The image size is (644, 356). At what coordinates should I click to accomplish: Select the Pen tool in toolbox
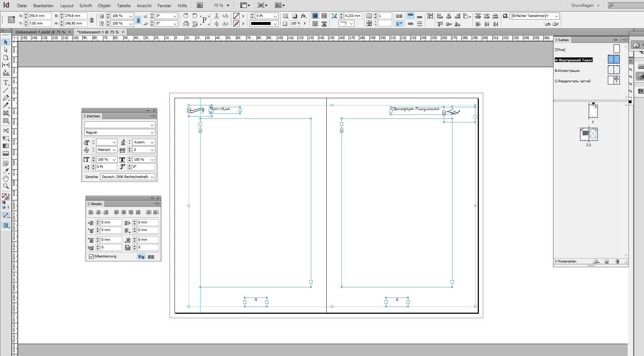coord(6,98)
